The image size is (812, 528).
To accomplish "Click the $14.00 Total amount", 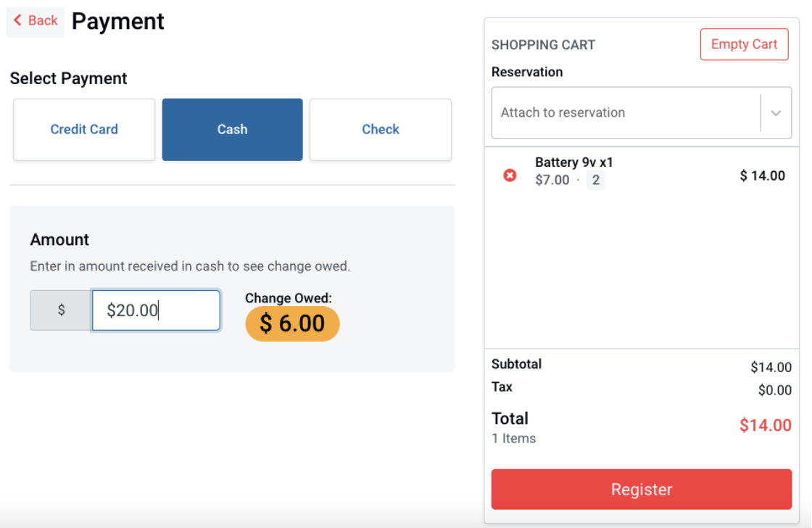I will [x=765, y=426].
